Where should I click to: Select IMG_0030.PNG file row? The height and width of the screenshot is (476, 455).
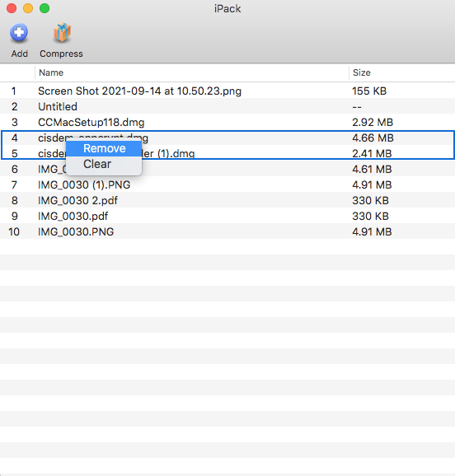pos(227,231)
